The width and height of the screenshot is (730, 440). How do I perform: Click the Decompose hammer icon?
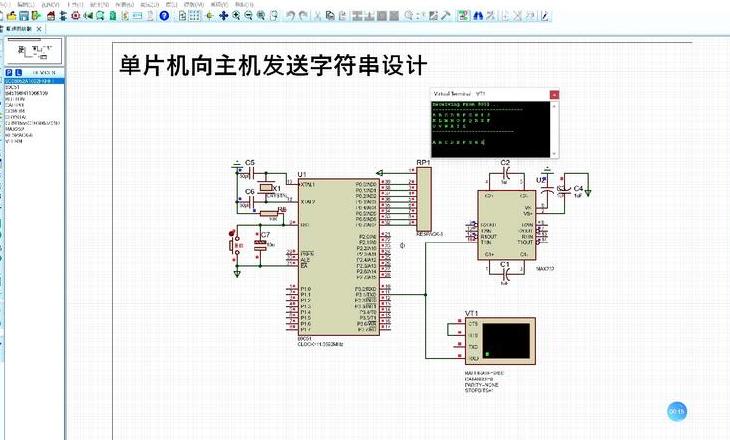coord(446,16)
